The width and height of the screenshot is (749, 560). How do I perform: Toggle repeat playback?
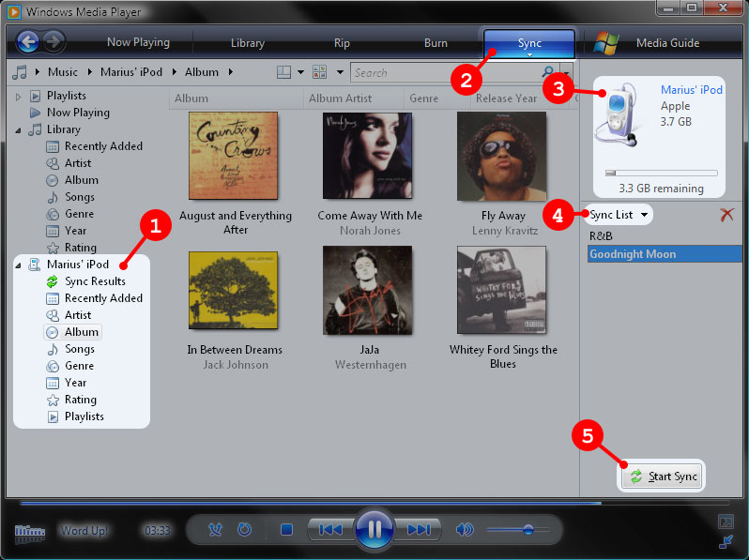tap(245, 529)
